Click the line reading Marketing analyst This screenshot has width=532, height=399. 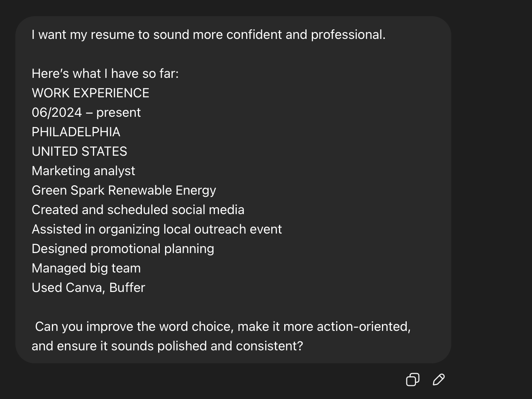83,171
